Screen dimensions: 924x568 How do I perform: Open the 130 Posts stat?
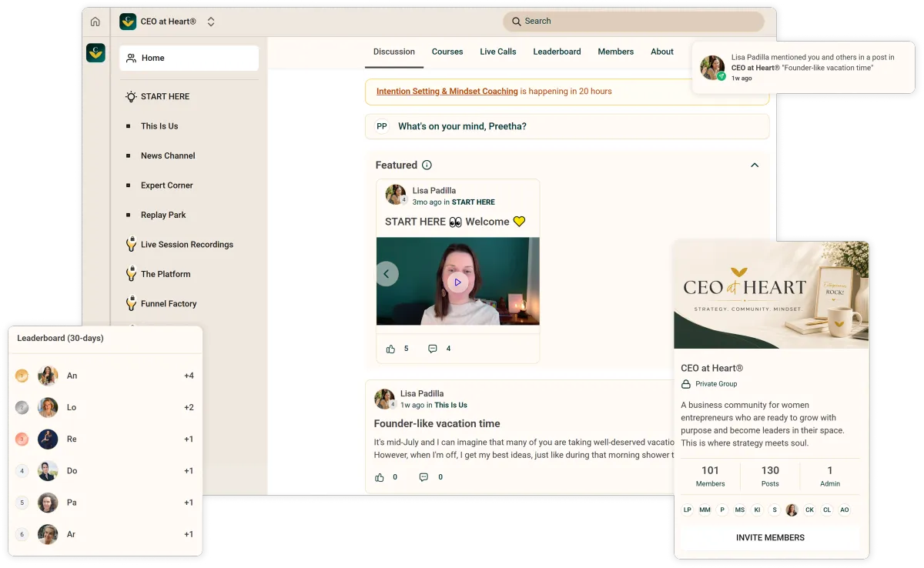(x=770, y=476)
